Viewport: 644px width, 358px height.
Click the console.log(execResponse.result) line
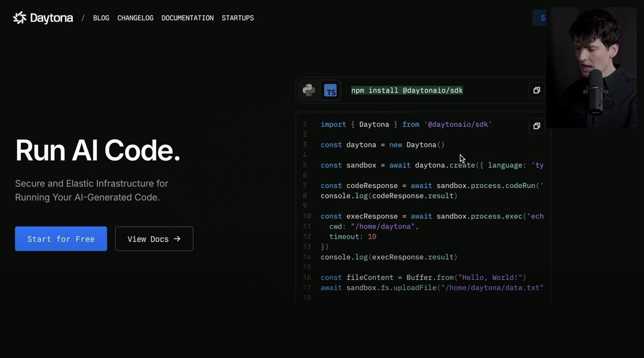click(389, 257)
